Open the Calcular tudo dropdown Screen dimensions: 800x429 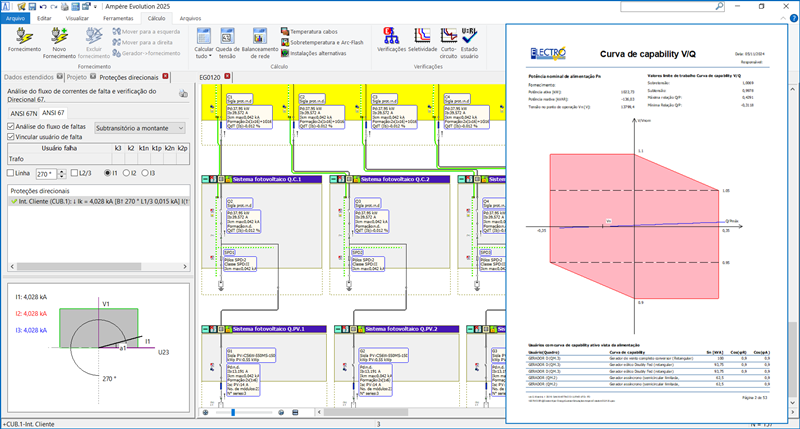[x=204, y=43]
